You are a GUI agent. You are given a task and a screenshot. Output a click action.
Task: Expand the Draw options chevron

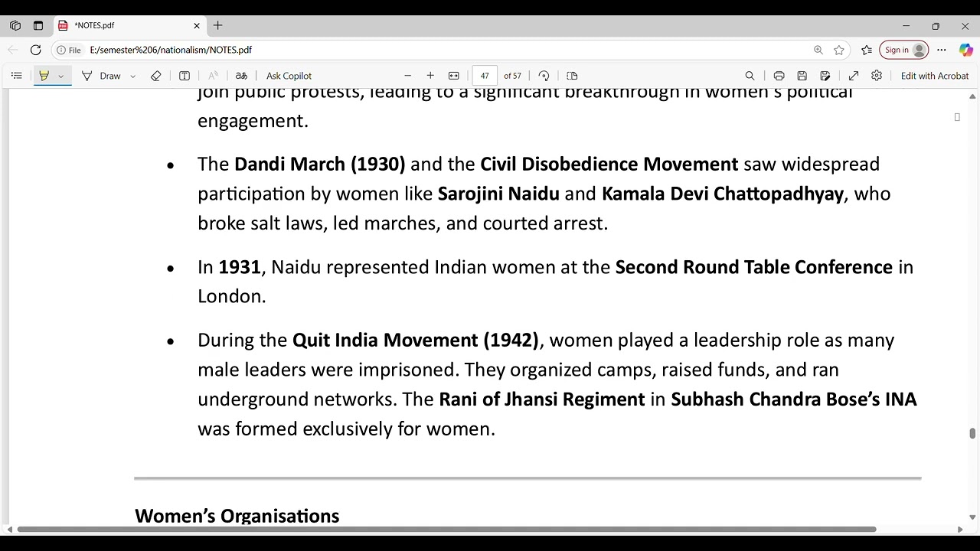pyautogui.click(x=133, y=76)
